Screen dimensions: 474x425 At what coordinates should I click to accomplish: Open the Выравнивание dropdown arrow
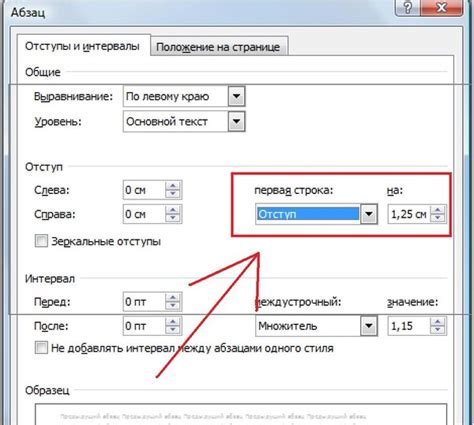(x=237, y=96)
